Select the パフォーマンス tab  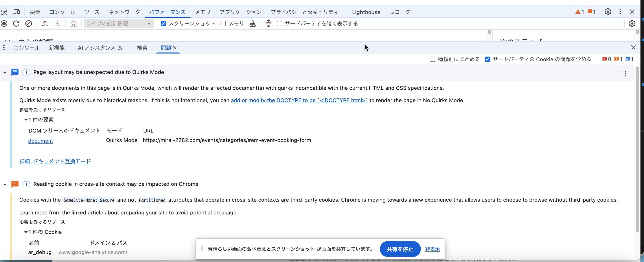pyautogui.click(x=167, y=12)
